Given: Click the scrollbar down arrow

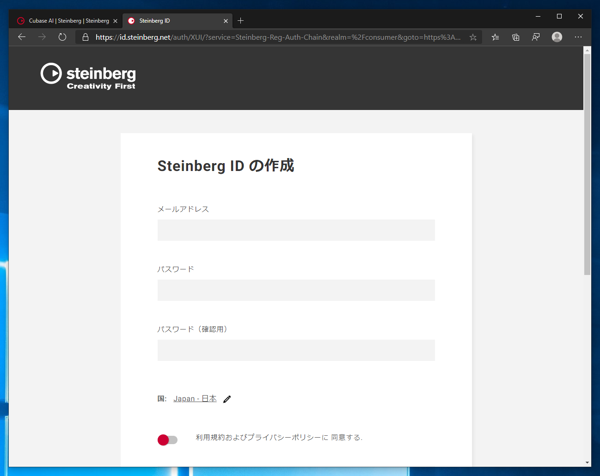Looking at the screenshot, I should tap(587, 463).
